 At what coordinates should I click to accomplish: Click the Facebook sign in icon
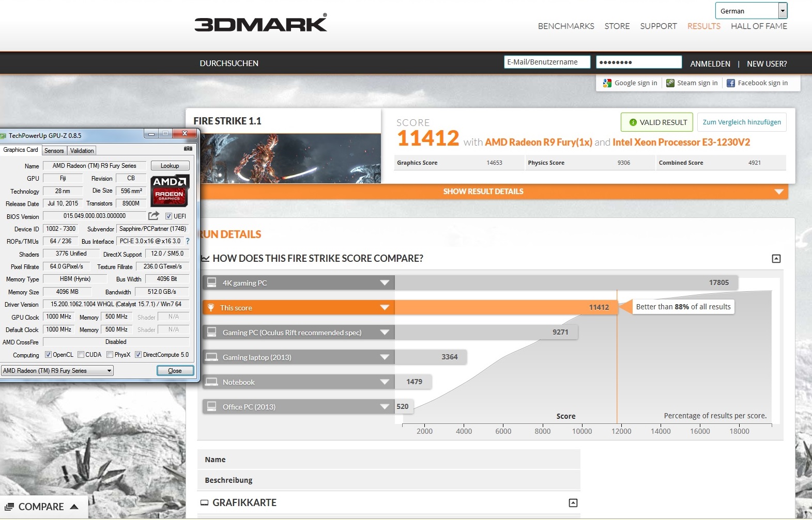pyautogui.click(x=731, y=83)
